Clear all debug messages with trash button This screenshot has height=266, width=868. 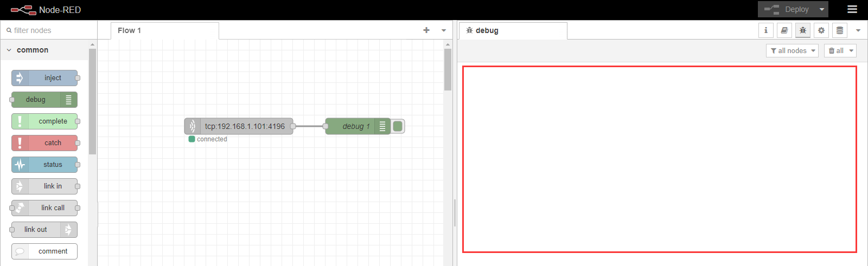coord(835,50)
